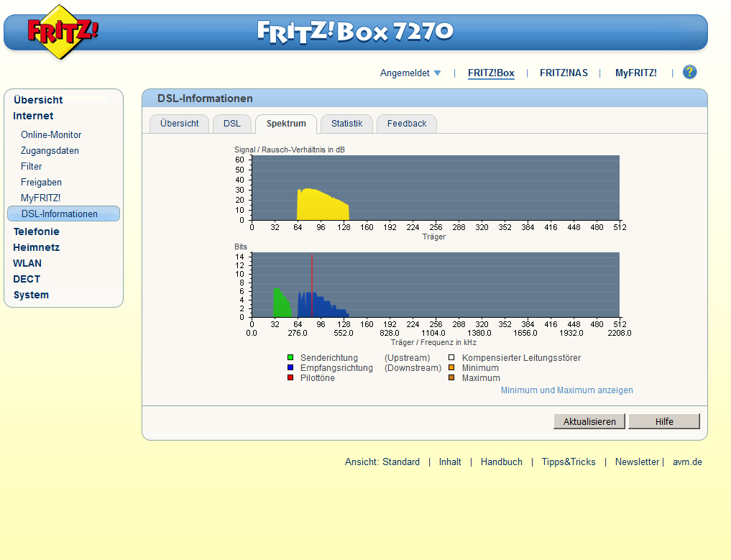Click the red pilot tone line

(312, 285)
